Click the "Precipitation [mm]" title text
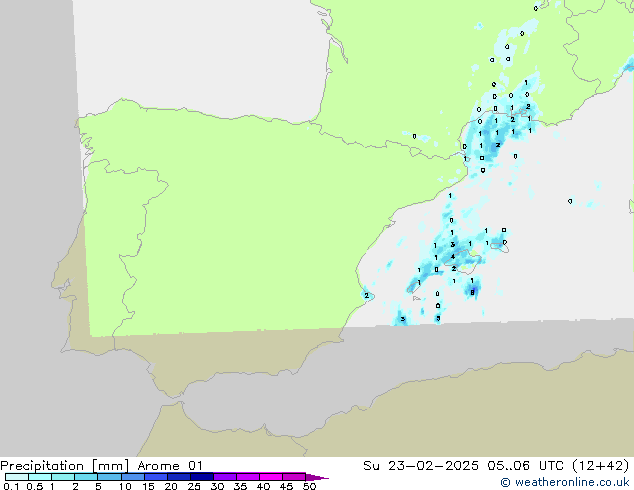The image size is (634, 490). (64, 466)
